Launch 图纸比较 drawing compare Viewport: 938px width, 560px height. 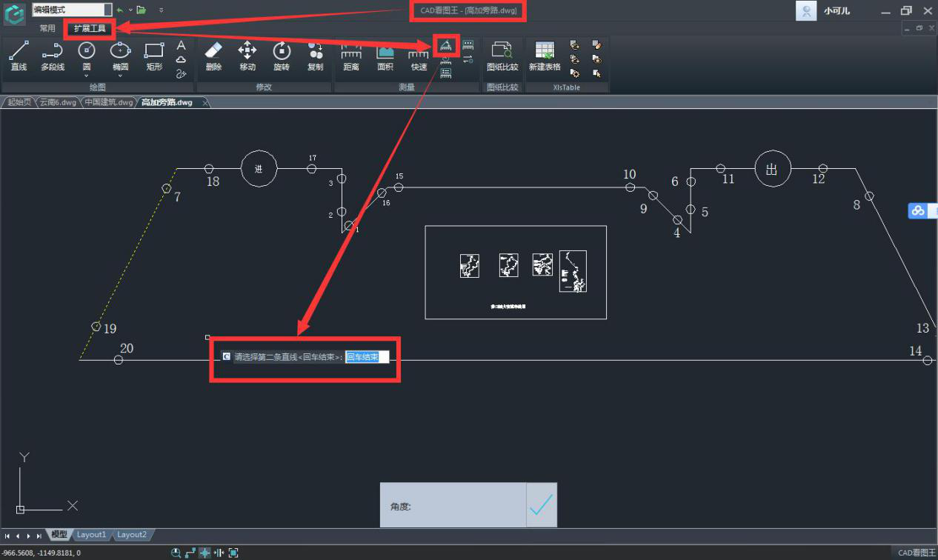click(502, 56)
